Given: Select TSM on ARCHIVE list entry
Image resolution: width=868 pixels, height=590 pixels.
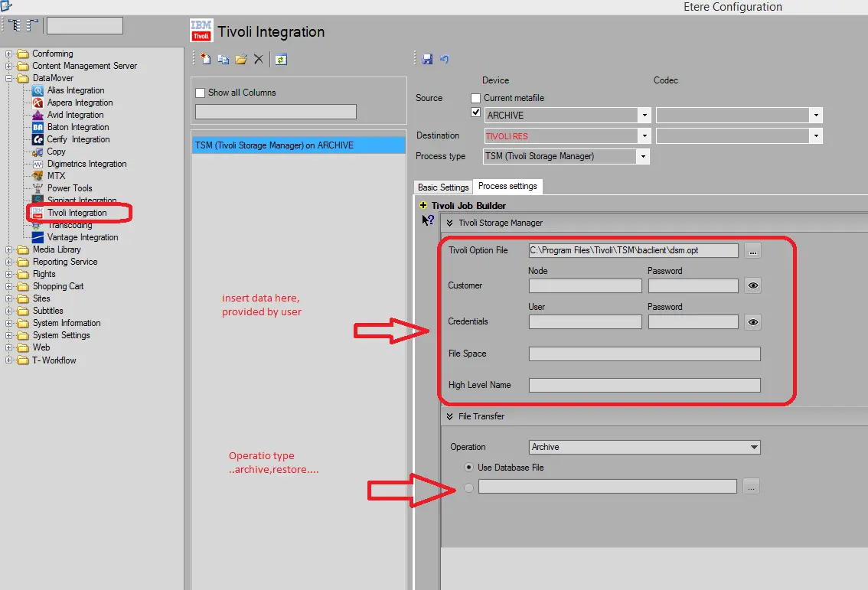Looking at the screenshot, I should tap(299, 145).
